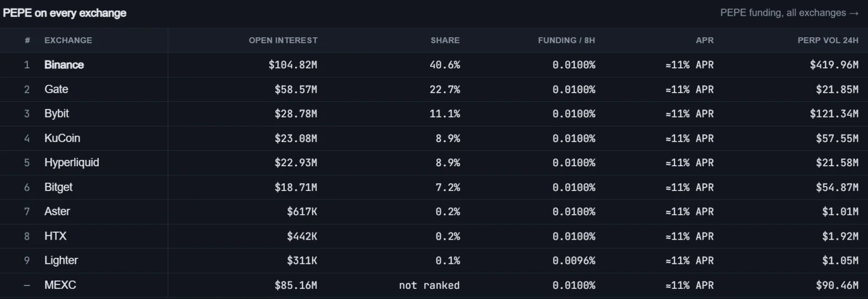Image resolution: width=868 pixels, height=299 pixels.
Task: Click the # rank column header
Action: pos(27,40)
